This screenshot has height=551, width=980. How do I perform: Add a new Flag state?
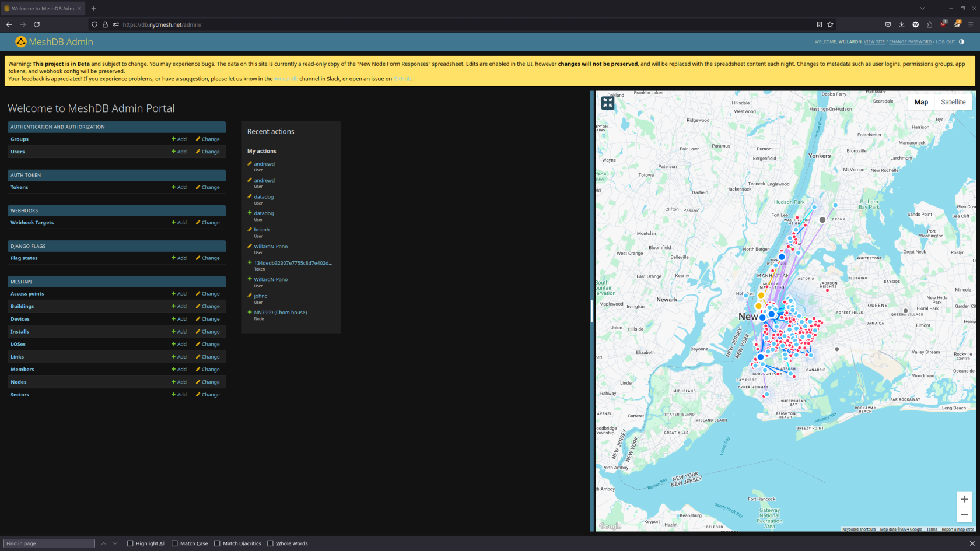point(179,258)
